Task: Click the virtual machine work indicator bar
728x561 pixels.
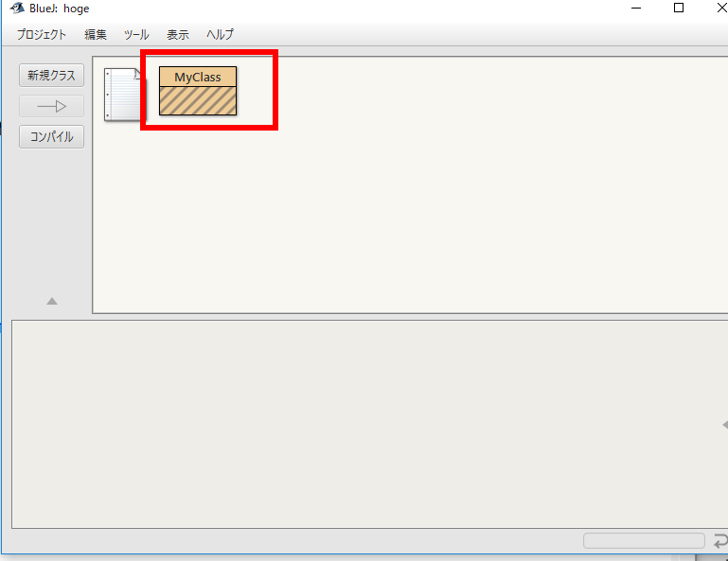Action: pyautogui.click(x=644, y=540)
